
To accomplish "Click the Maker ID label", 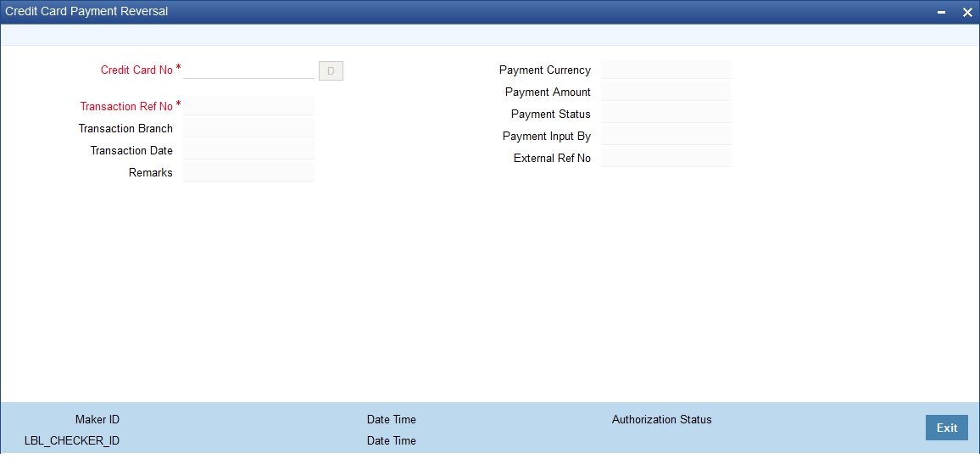I will click(x=97, y=420).
